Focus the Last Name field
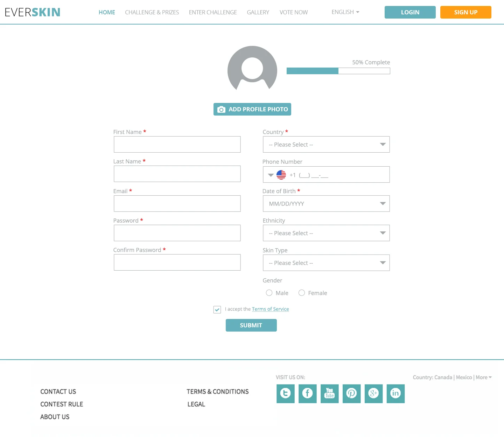The image size is (504, 445). pyautogui.click(x=177, y=174)
